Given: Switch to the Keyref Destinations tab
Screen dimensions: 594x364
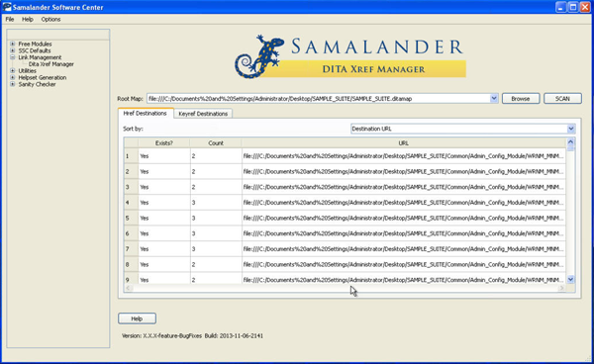Looking at the screenshot, I should (203, 114).
